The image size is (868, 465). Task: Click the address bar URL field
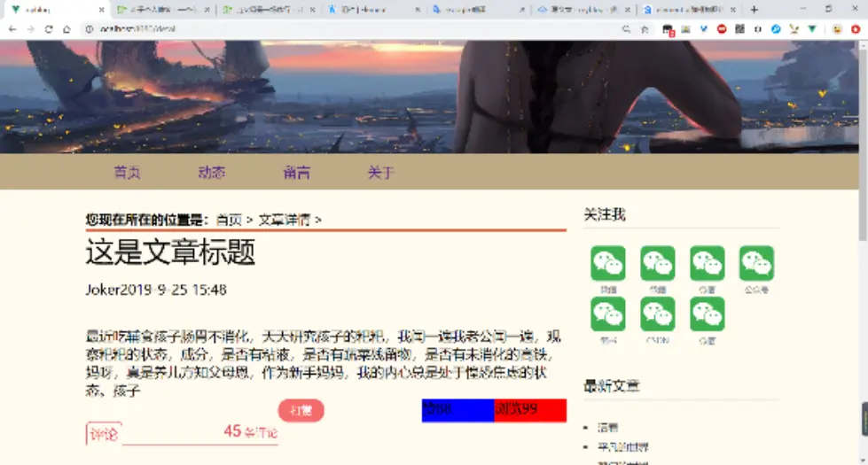click(355, 29)
